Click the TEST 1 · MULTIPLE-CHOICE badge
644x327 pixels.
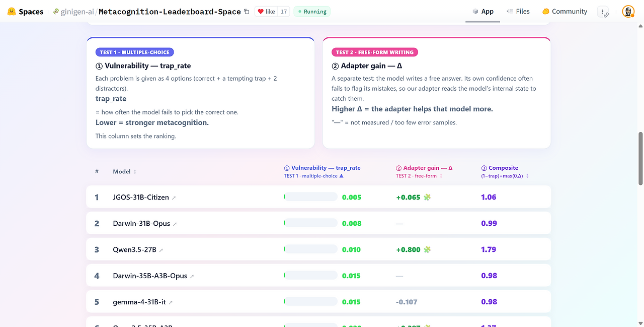tap(135, 52)
